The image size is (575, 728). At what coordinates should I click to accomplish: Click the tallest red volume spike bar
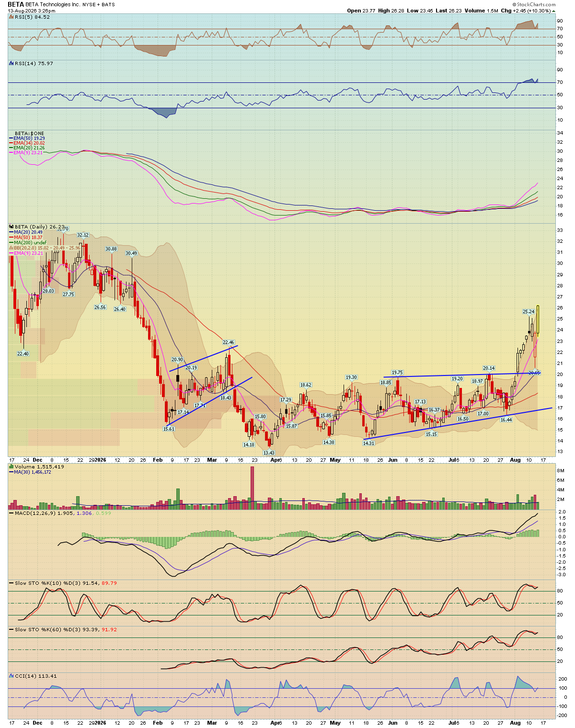click(253, 488)
